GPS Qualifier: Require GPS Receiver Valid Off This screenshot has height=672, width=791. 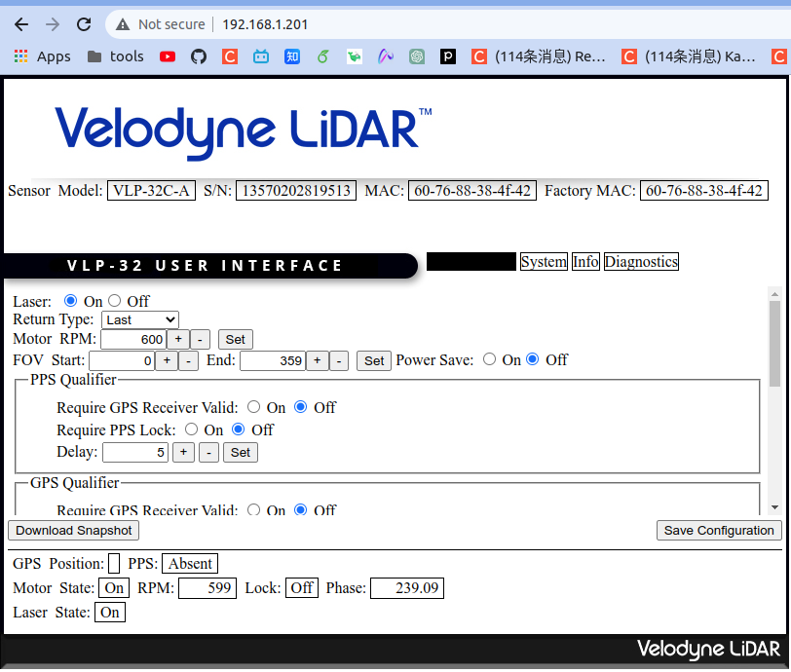(301, 509)
